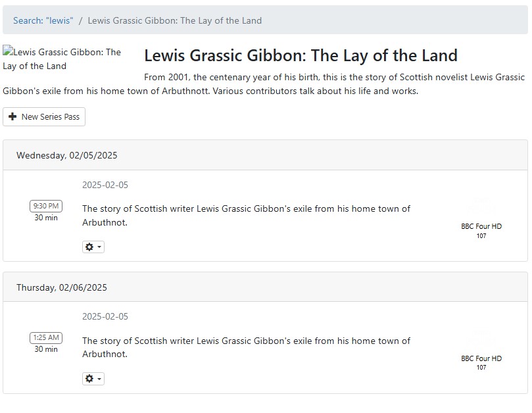
Task: Go back to the Search "lewis" breadcrumb
Action: click(x=43, y=20)
